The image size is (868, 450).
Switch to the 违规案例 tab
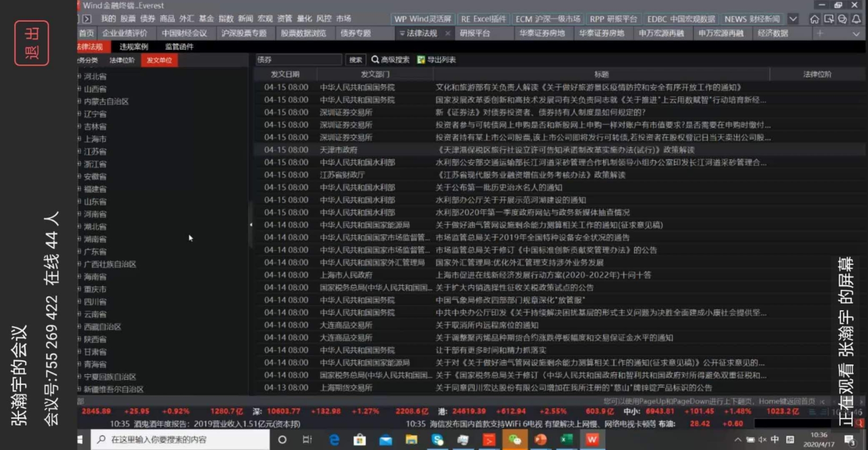coord(133,46)
